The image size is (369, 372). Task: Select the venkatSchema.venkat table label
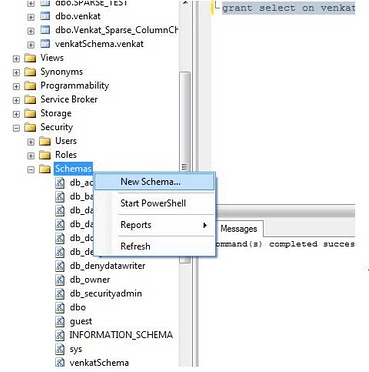click(99, 44)
